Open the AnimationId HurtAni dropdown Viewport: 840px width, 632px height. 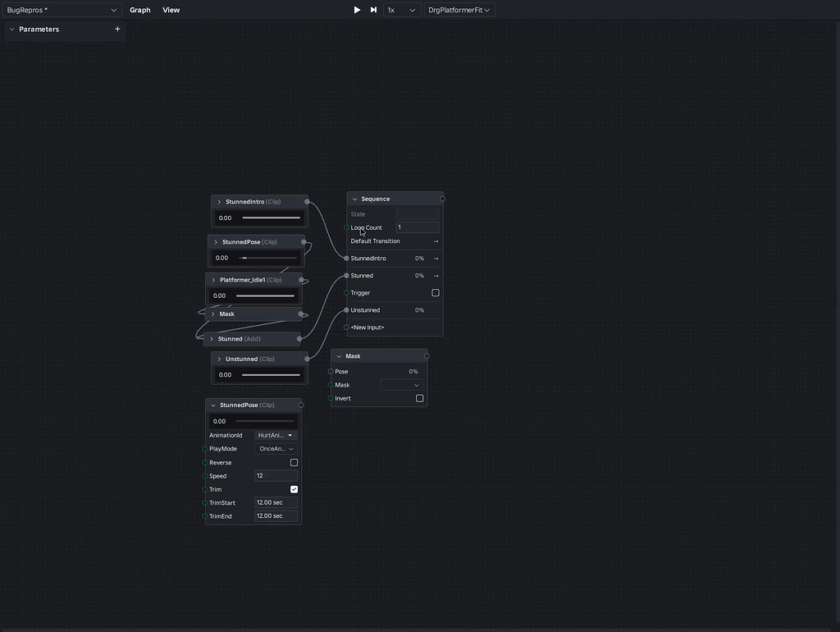click(276, 435)
